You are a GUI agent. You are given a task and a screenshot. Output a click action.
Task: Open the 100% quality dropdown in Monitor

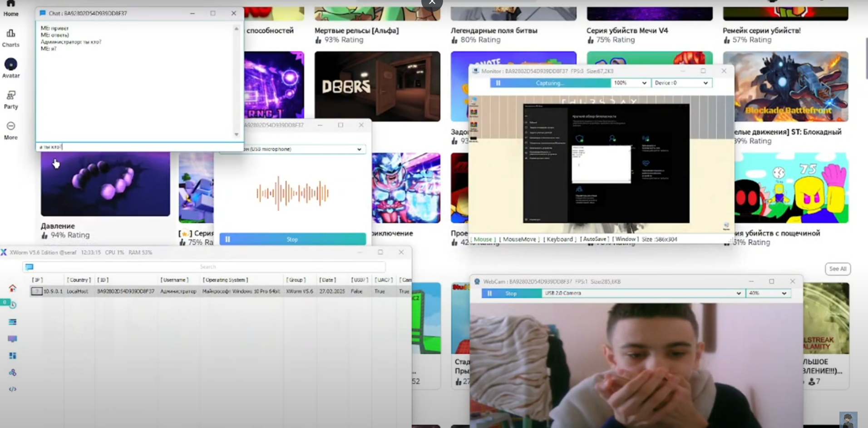pyautogui.click(x=630, y=83)
